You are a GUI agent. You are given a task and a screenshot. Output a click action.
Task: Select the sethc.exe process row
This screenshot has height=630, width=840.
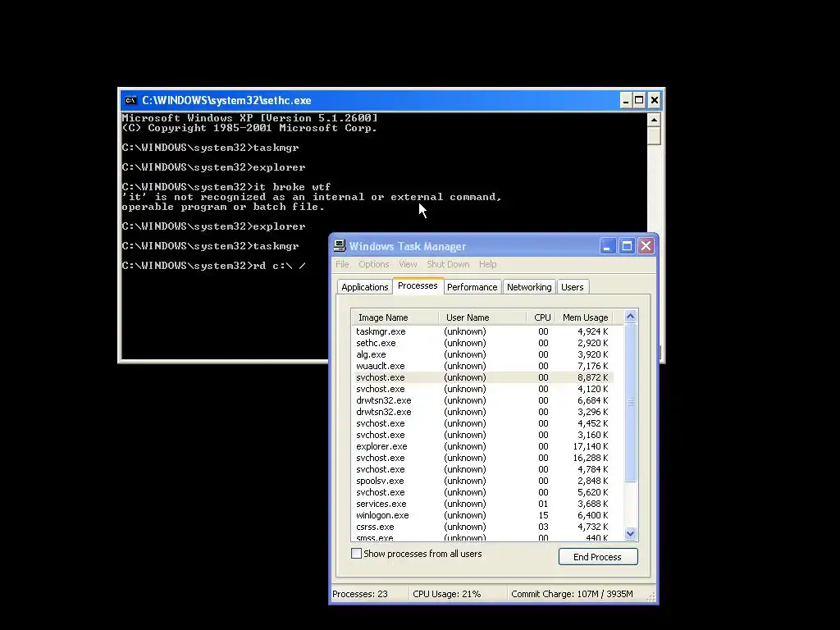[482, 343]
